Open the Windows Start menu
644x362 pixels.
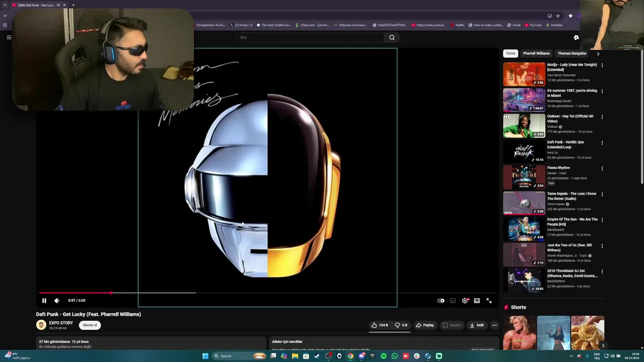[205, 356]
